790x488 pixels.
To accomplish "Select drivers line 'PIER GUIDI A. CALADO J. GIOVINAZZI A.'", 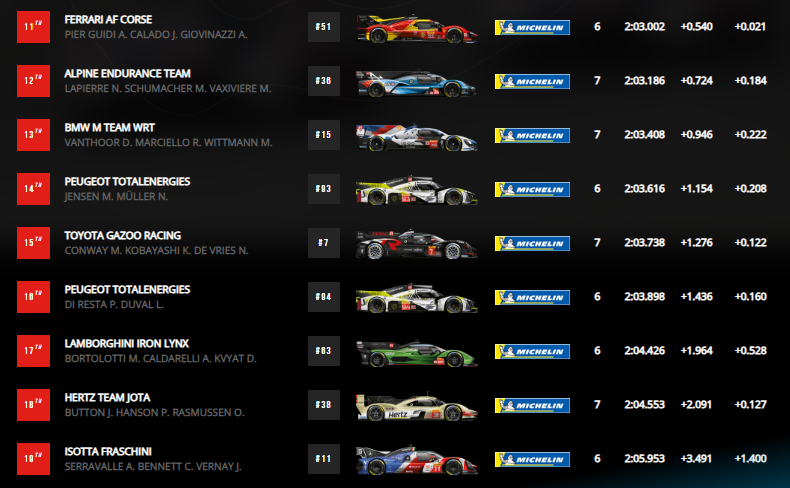I will point(156,35).
